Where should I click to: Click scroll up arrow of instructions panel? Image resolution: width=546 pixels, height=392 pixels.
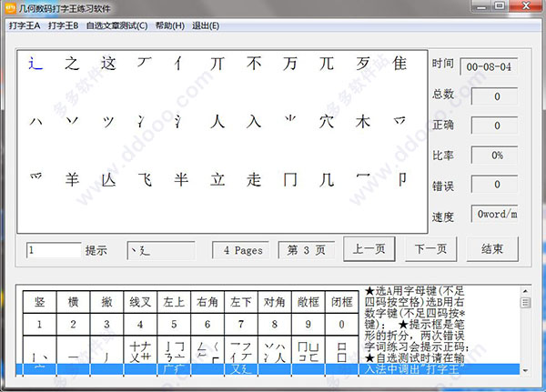(x=525, y=291)
